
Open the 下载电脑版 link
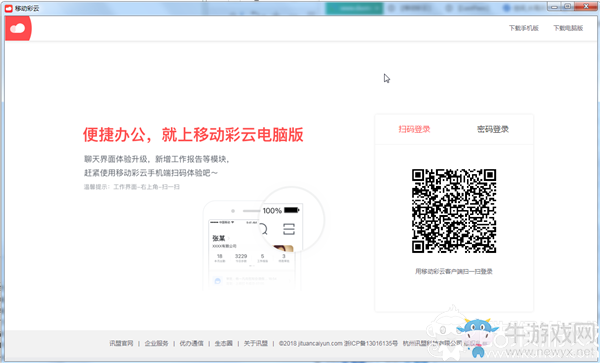point(568,28)
